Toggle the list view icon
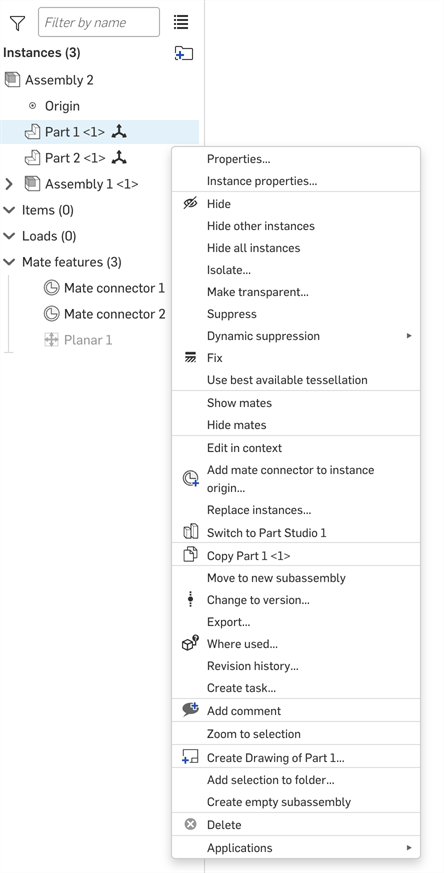This screenshot has width=444, height=873. (181, 22)
